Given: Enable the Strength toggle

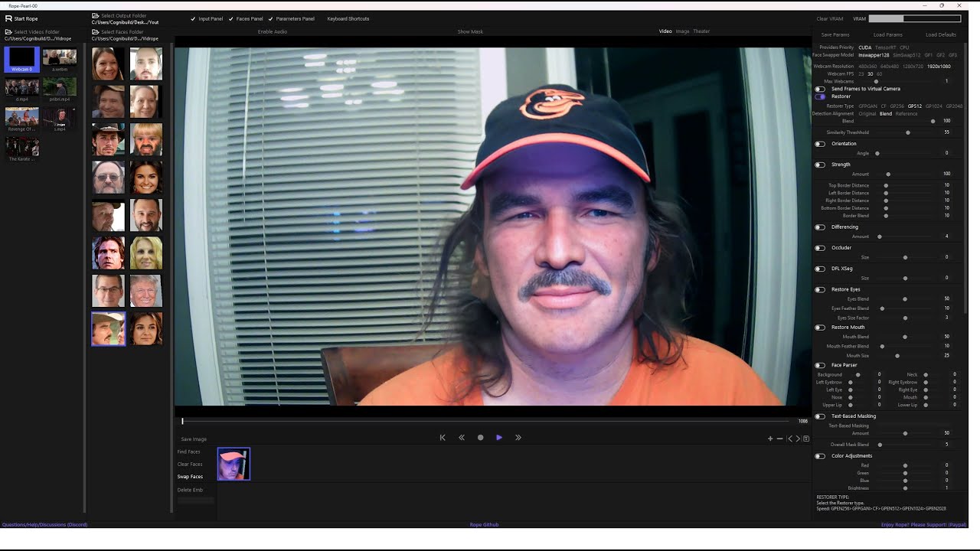Looking at the screenshot, I should tap(820, 165).
